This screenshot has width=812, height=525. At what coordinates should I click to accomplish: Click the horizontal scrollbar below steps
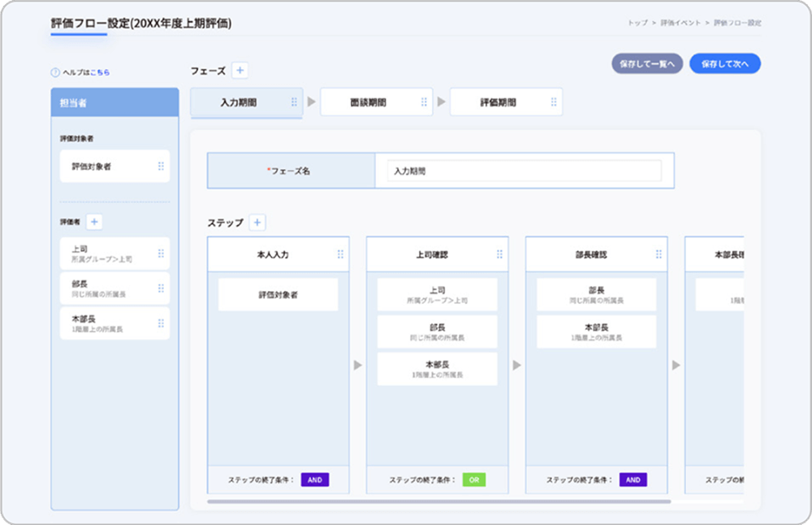coord(438,501)
